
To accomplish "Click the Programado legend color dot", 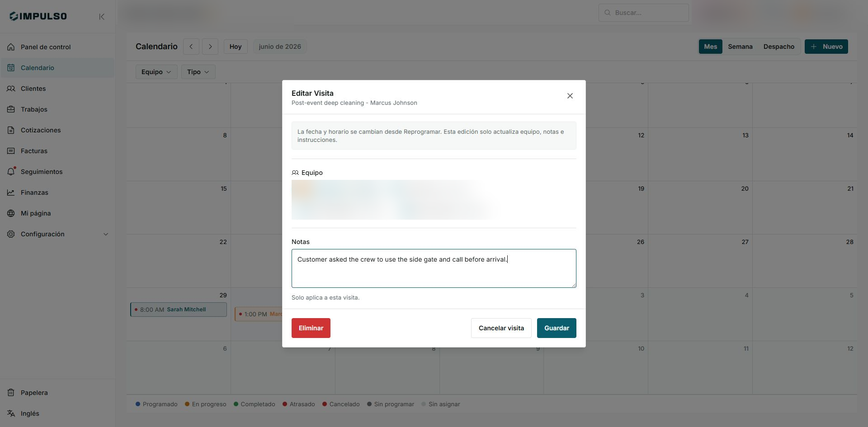I will 138,404.
